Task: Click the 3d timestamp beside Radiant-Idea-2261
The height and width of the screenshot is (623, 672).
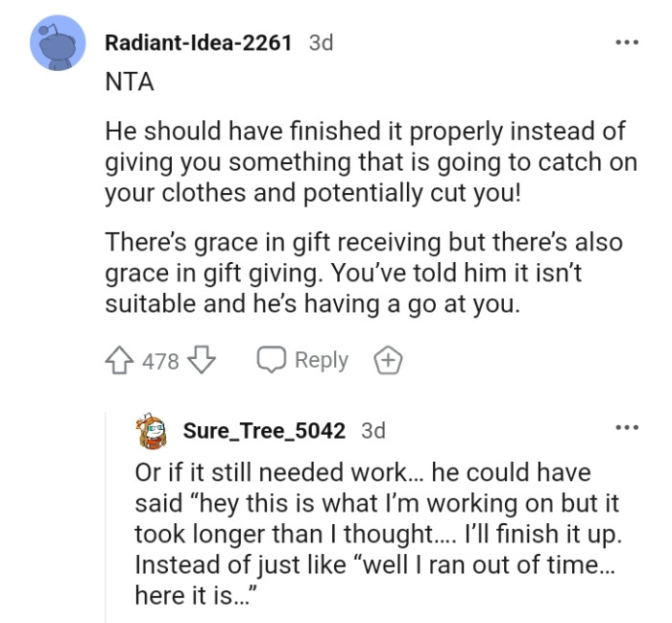Action: (x=322, y=43)
